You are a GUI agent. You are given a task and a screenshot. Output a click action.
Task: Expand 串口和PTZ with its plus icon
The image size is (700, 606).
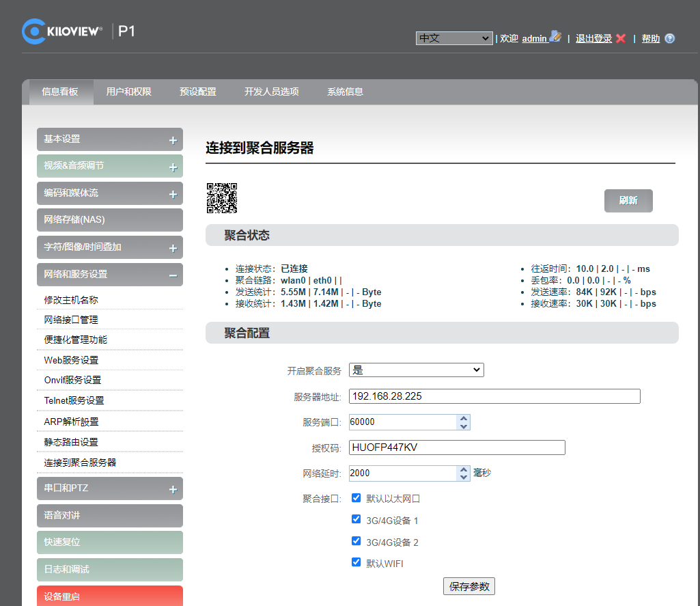pos(173,490)
